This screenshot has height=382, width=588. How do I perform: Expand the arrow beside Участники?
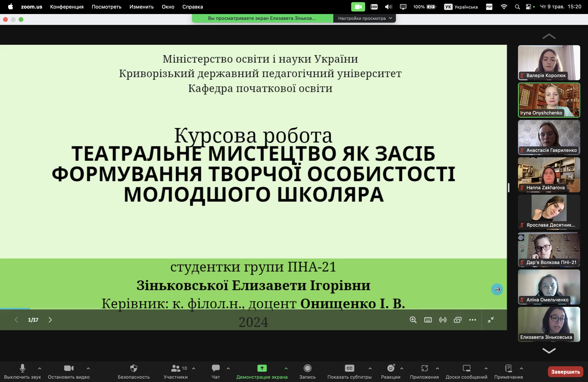click(194, 368)
